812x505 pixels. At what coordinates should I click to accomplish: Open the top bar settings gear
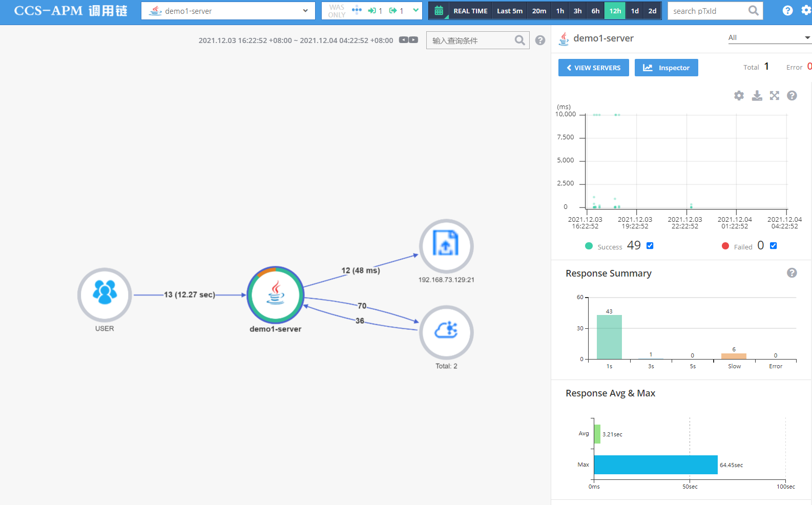pyautogui.click(x=806, y=11)
